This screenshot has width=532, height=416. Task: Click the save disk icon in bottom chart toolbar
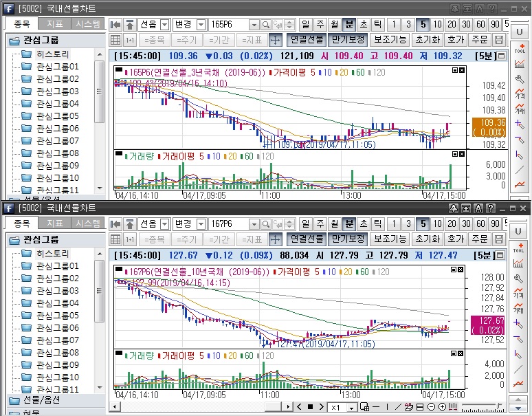pos(498,239)
